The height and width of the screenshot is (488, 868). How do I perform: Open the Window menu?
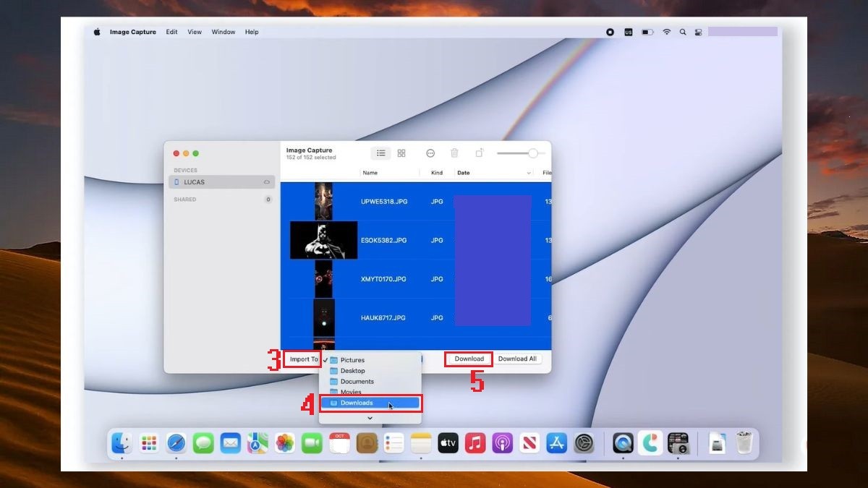224,32
